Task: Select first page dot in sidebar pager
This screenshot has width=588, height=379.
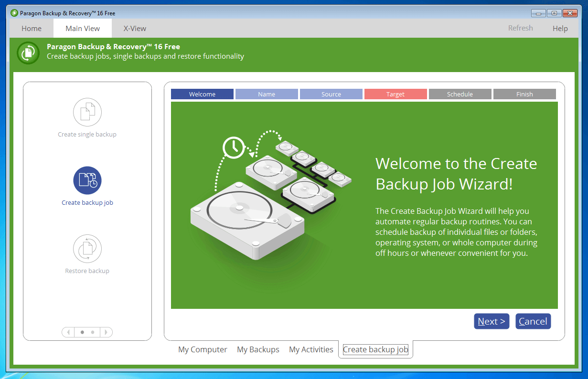Action: (x=82, y=332)
